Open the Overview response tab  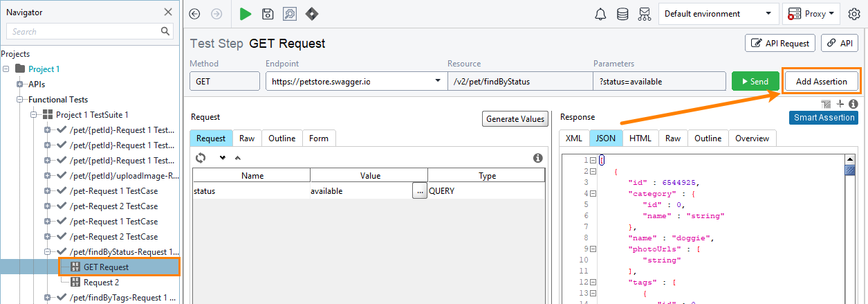click(752, 138)
